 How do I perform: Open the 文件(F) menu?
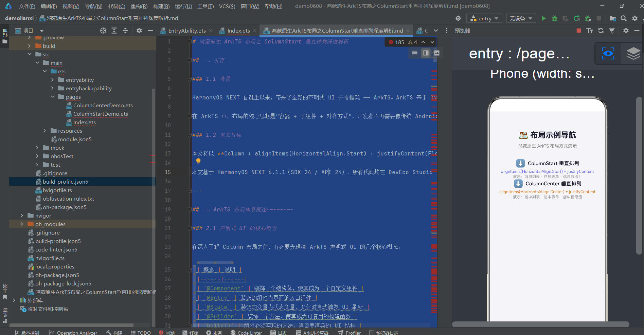[27, 6]
